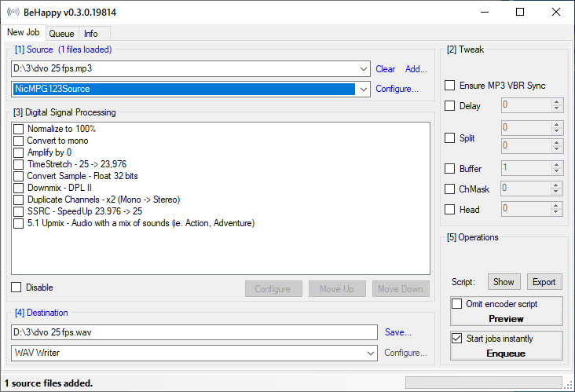The image size is (575, 392).
Task: Increase first Split value spinner
Action: 557,125
